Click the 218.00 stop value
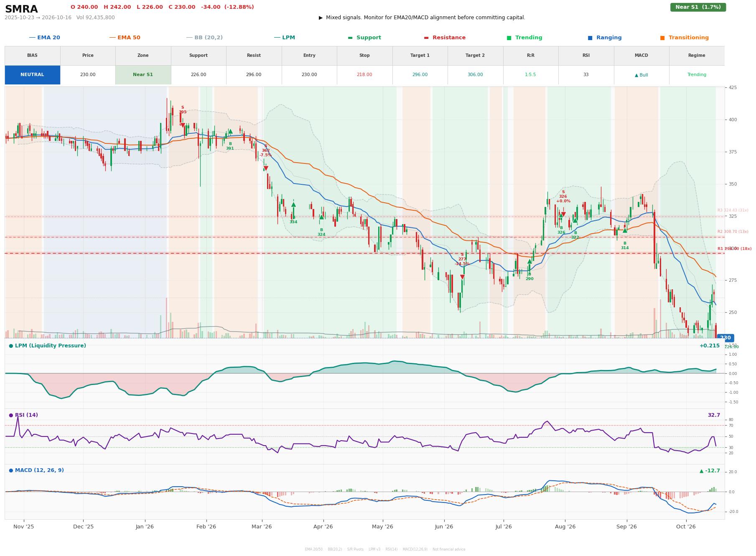Screen dimensions: 756x556 point(364,75)
